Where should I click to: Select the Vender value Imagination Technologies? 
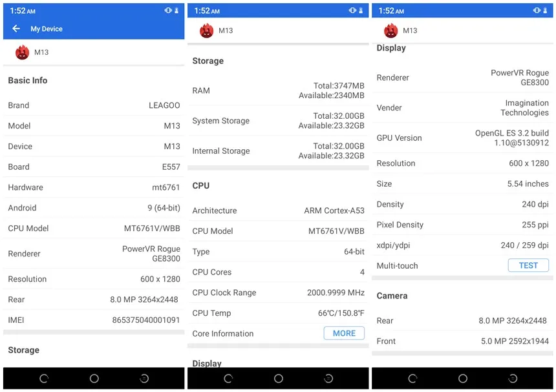coord(525,108)
